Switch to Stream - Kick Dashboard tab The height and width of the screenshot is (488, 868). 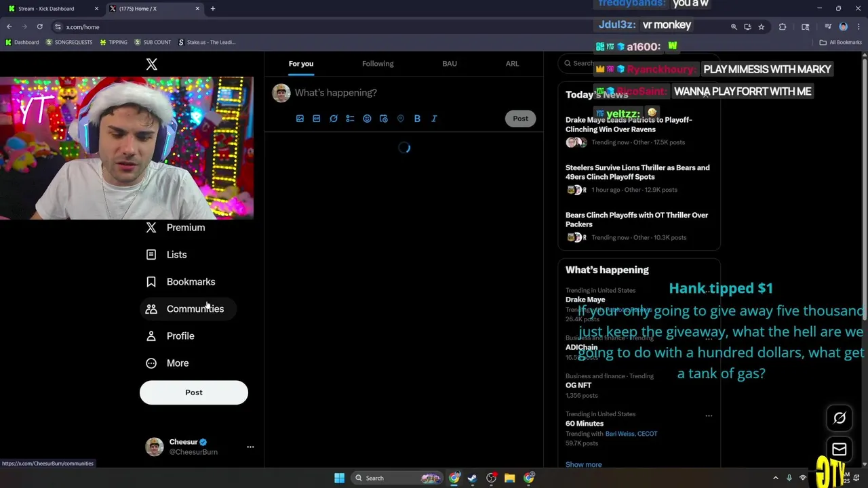point(53,9)
